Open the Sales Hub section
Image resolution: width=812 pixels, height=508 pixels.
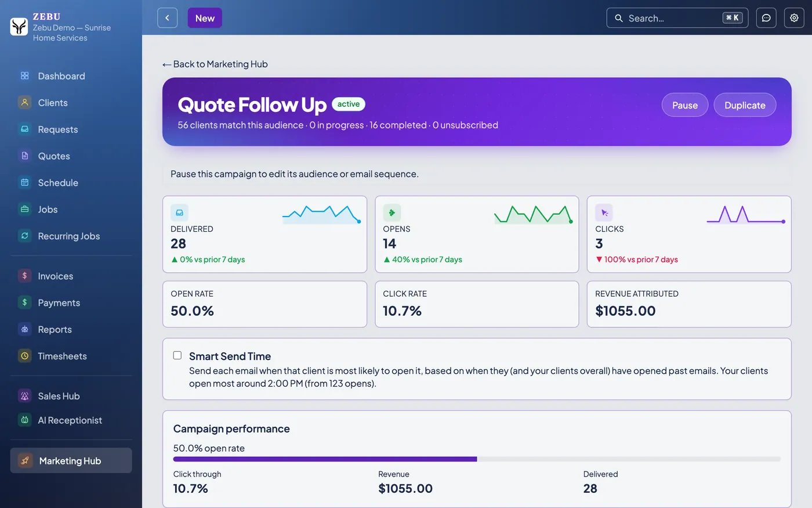coord(71,397)
